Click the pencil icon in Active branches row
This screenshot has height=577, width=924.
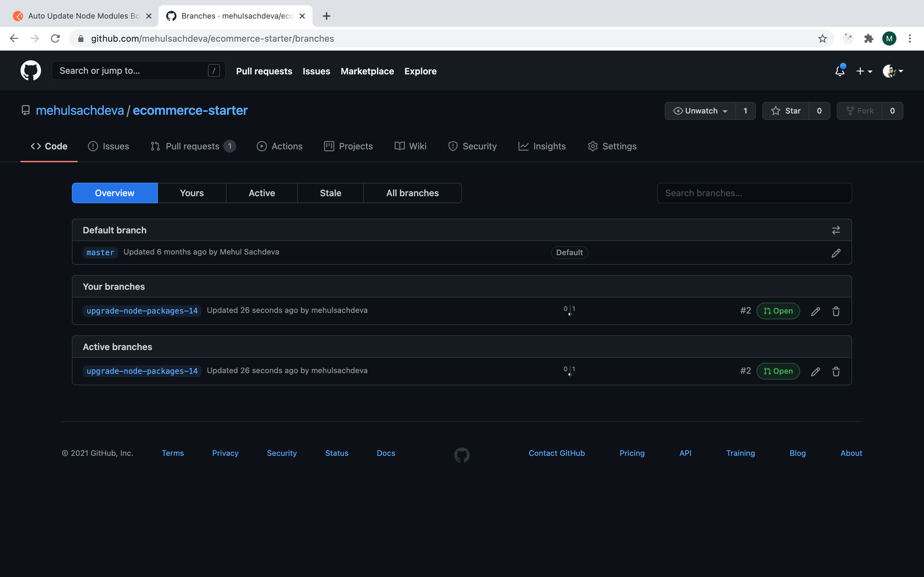815,371
